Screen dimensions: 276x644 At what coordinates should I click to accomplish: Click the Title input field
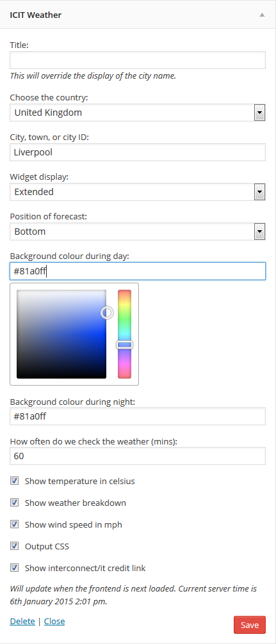(138, 60)
